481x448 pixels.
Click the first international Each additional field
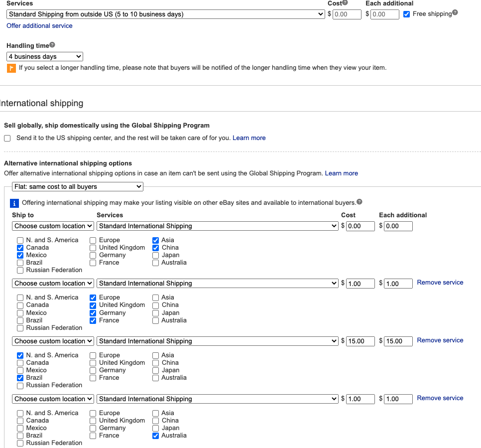(x=398, y=226)
